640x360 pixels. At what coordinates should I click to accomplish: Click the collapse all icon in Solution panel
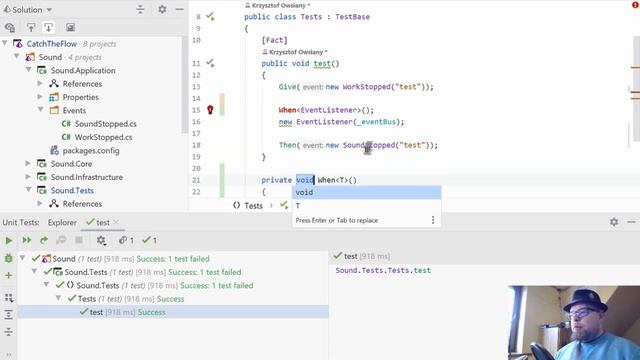[x=140, y=9]
